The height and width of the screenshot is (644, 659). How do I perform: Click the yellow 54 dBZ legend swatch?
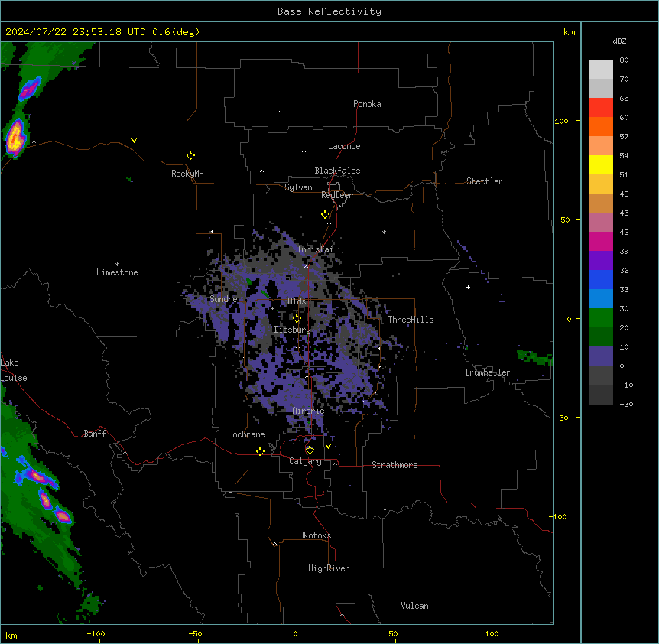(x=601, y=164)
